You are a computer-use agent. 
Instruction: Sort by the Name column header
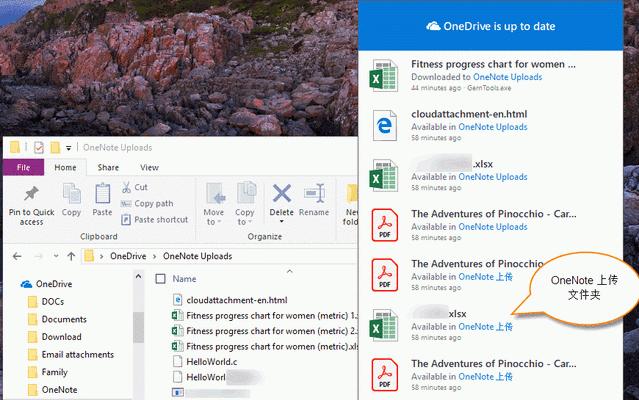coord(184,279)
